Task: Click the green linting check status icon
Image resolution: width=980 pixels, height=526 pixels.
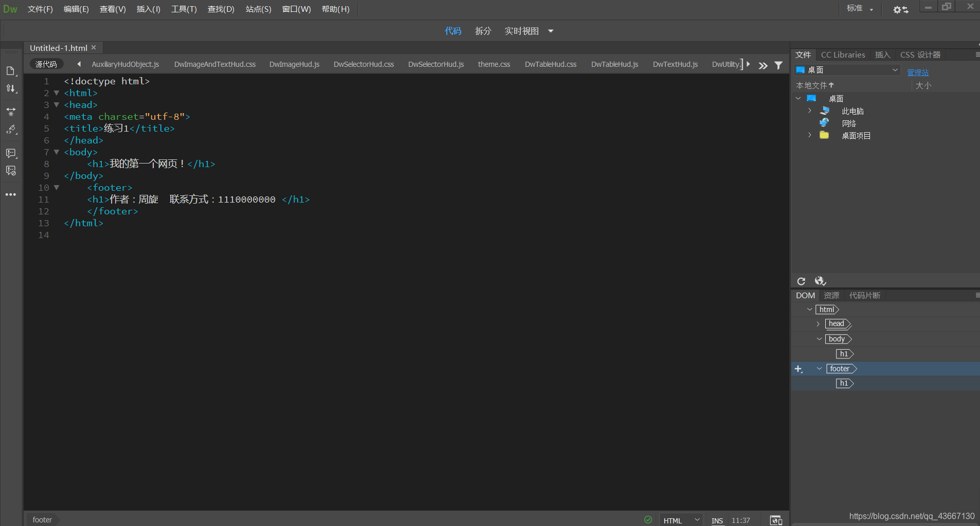Action: pyautogui.click(x=648, y=520)
